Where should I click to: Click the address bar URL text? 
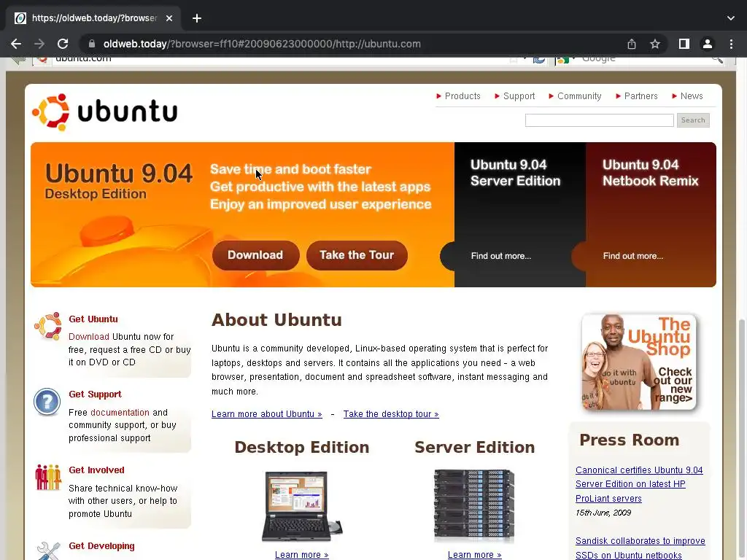(262, 44)
